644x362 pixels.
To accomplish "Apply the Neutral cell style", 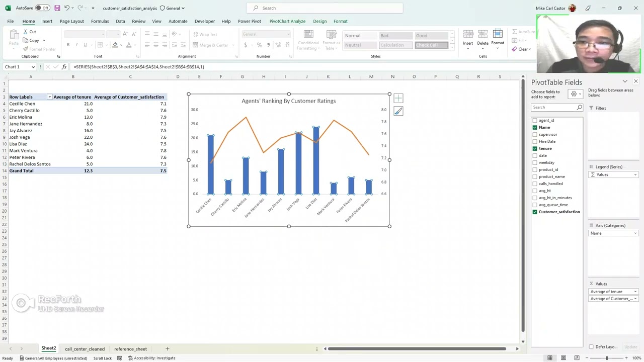I will point(360,45).
